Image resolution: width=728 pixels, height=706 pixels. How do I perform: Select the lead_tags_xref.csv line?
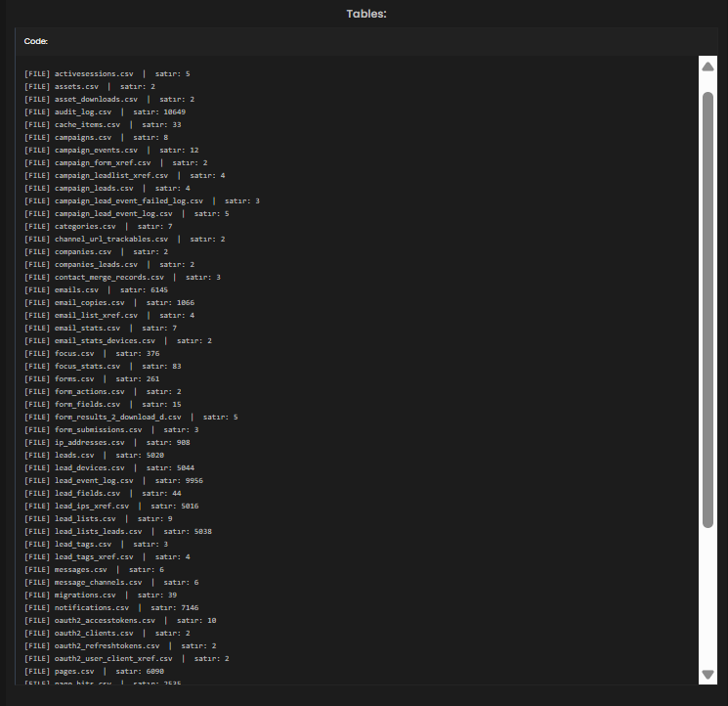click(x=107, y=557)
